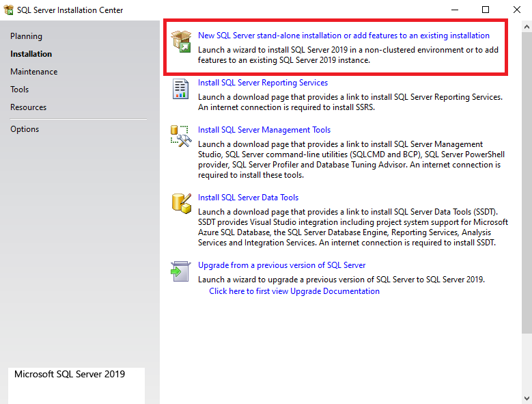Viewport: 532px width, 404px height.
Task: Click the SQL Server Installation Center title bar icon
Action: point(8,10)
